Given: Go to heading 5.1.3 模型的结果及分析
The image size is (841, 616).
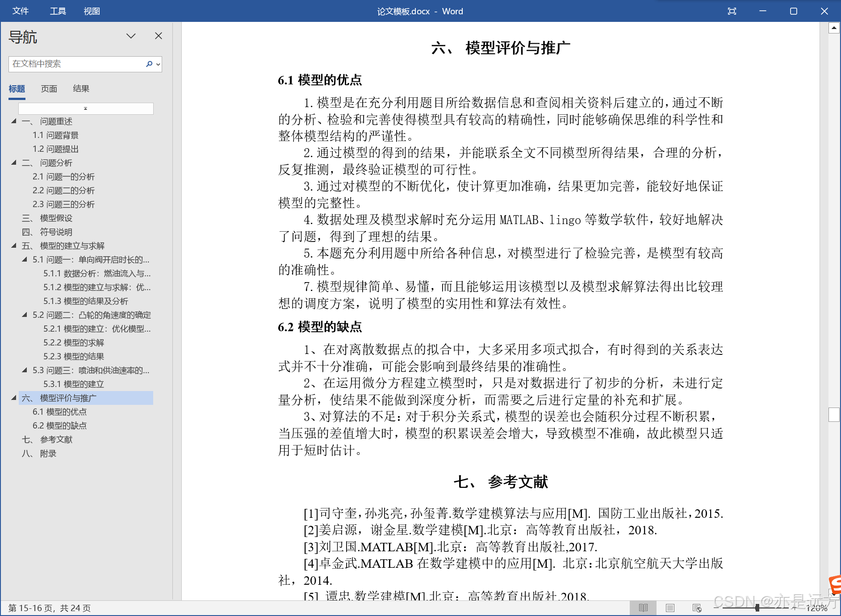Looking at the screenshot, I should pos(86,301).
